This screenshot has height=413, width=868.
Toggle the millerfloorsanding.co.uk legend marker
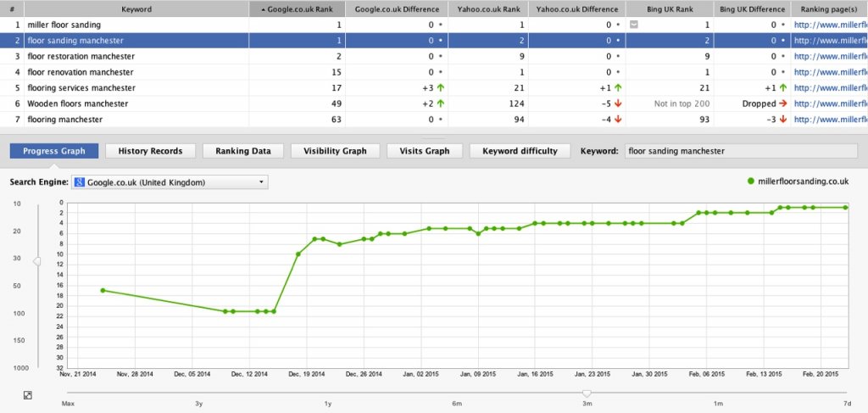point(751,181)
